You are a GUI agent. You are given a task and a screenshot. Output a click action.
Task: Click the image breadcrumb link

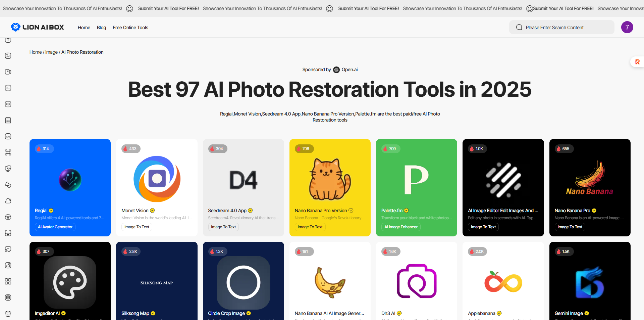tap(51, 52)
